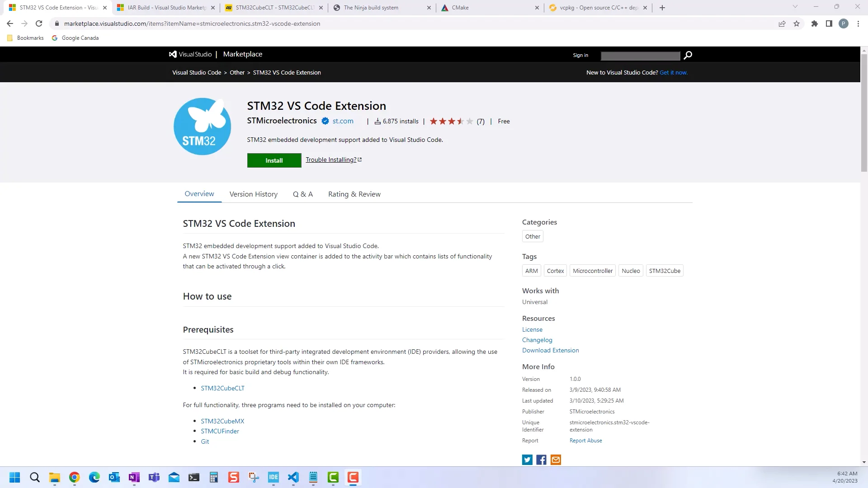Switch to the vcpkg browser tab
The height and width of the screenshot is (488, 868).
click(x=598, y=8)
